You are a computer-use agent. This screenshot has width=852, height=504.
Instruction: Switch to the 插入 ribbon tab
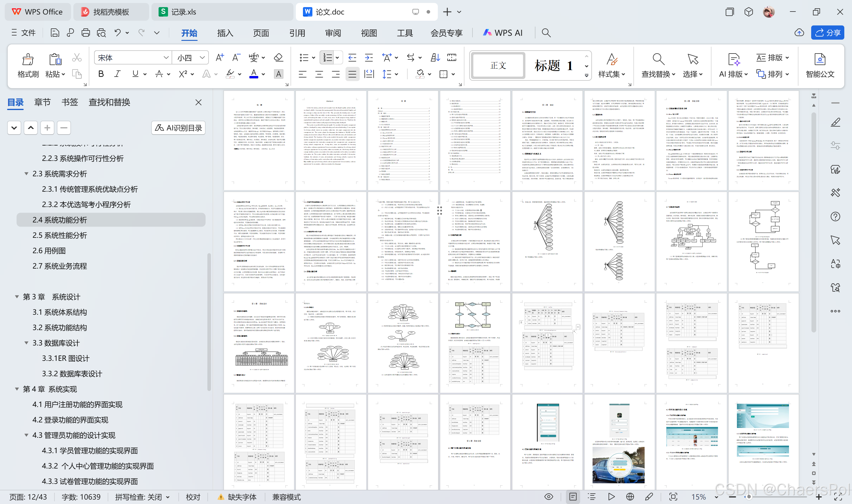(x=225, y=33)
